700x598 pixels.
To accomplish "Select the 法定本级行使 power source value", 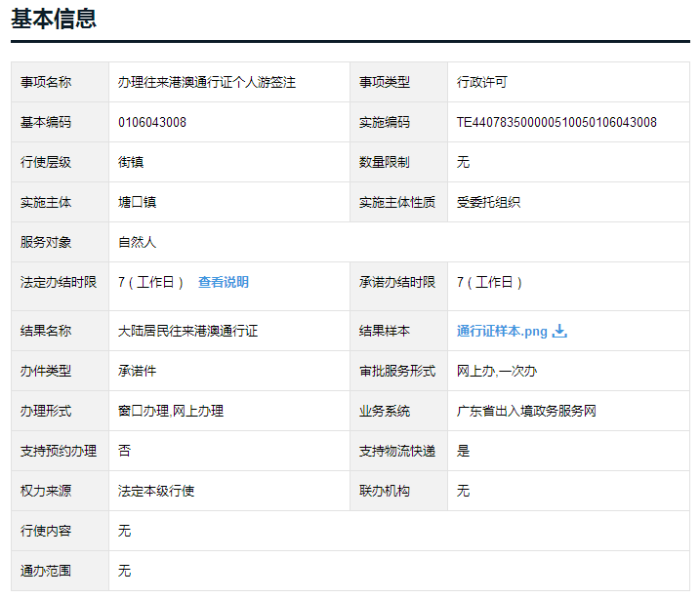I will 156,491.
